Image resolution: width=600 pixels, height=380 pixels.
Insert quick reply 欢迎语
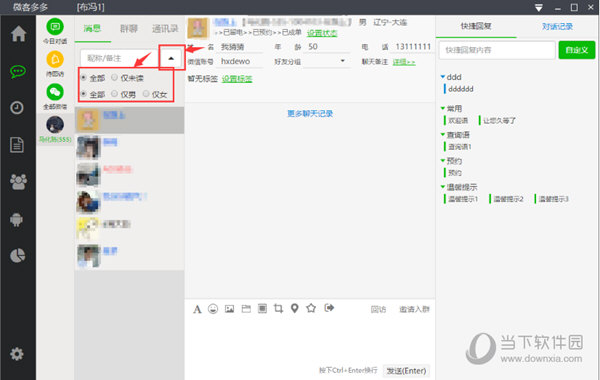point(458,121)
